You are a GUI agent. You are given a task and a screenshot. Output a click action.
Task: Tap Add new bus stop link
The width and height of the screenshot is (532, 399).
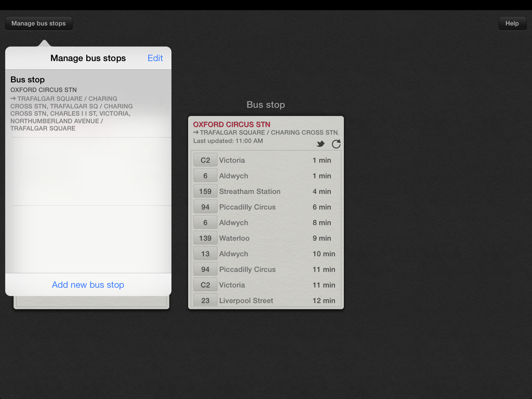tap(88, 285)
